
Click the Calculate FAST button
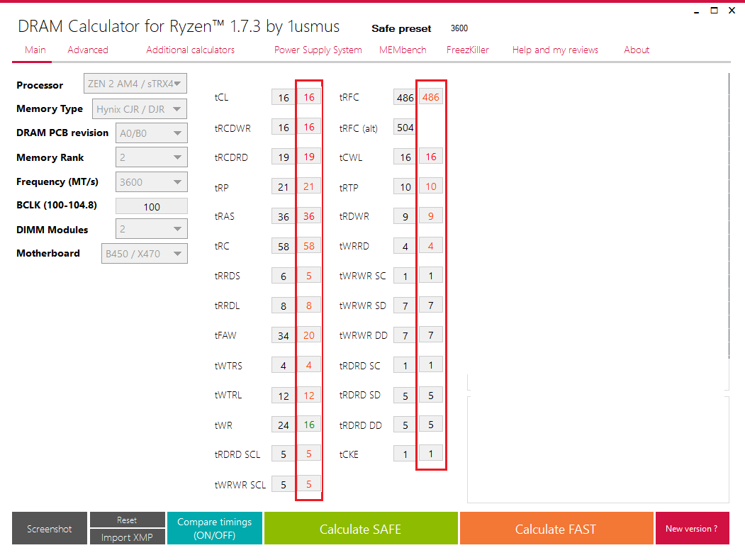[556, 528]
